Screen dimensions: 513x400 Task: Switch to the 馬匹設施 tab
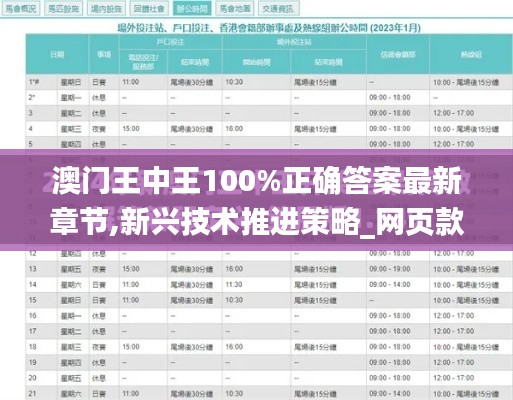[63, 9]
